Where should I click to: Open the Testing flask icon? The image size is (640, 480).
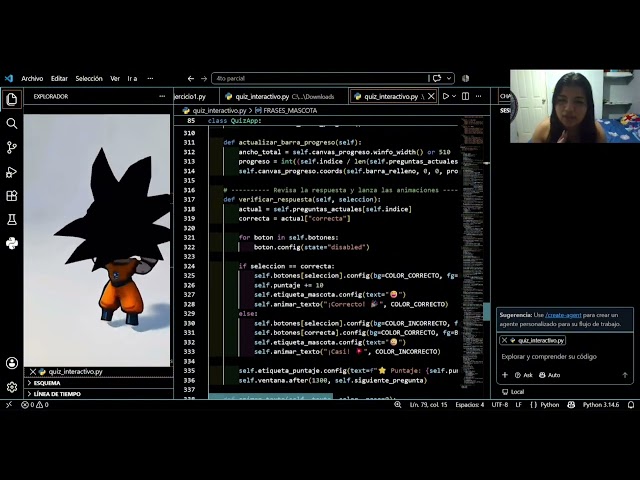pyautogui.click(x=12, y=220)
